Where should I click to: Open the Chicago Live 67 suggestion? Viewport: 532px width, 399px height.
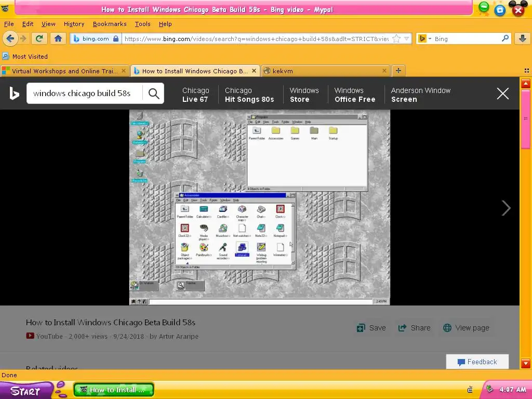click(x=195, y=95)
